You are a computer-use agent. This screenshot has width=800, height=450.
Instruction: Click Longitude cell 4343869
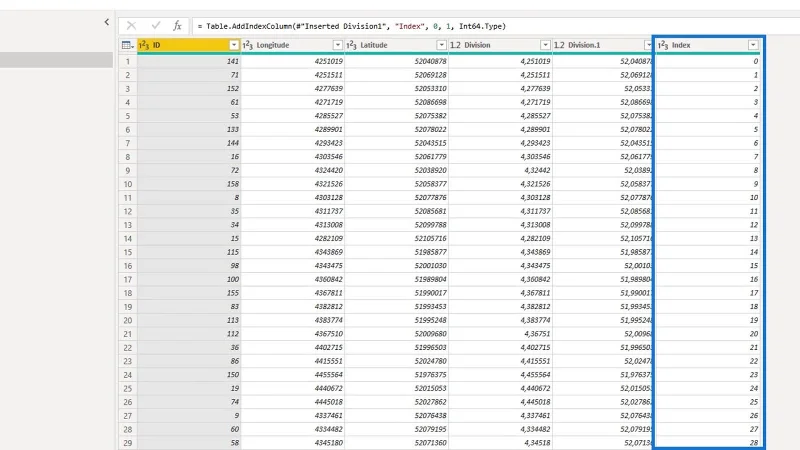coord(293,252)
